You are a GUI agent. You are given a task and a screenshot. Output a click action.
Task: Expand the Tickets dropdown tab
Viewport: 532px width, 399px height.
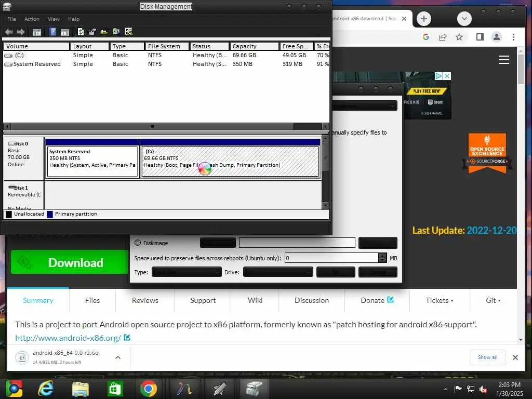(440, 300)
